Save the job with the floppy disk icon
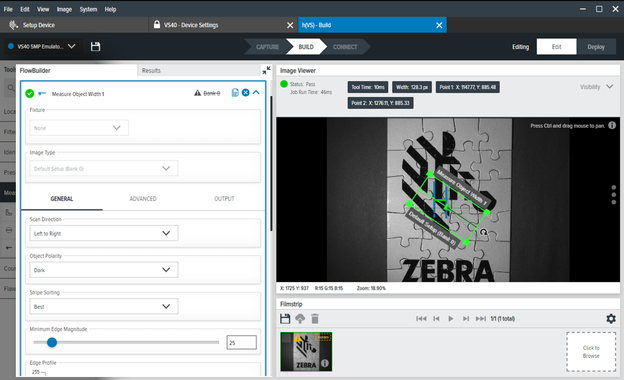 95,47
